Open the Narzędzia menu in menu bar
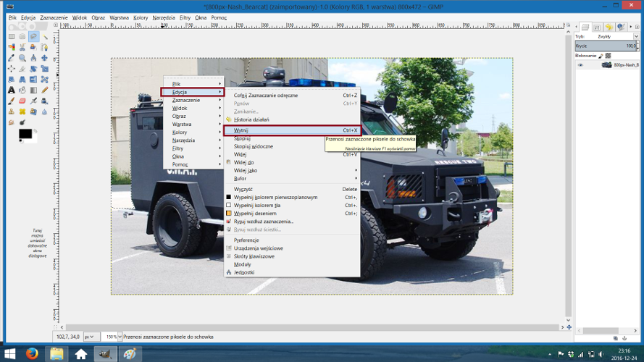This screenshot has height=362, width=644. [164, 17]
